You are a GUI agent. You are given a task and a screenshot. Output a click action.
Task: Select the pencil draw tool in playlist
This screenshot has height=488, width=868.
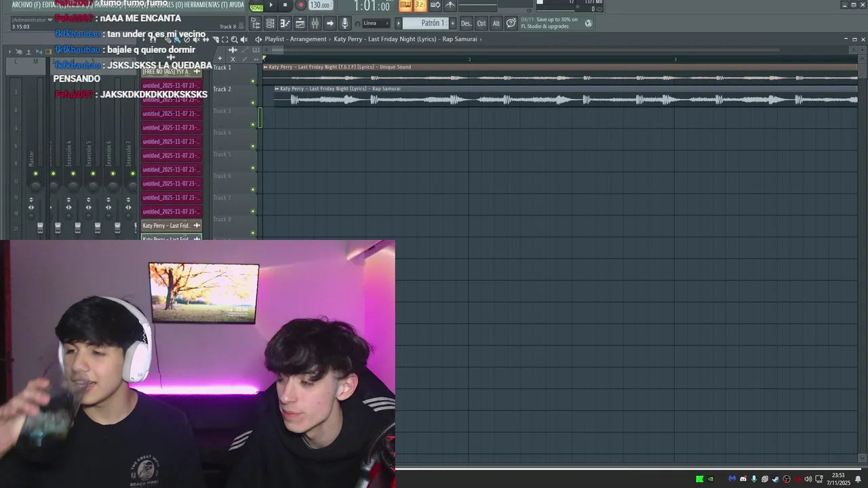pyautogui.click(x=169, y=39)
